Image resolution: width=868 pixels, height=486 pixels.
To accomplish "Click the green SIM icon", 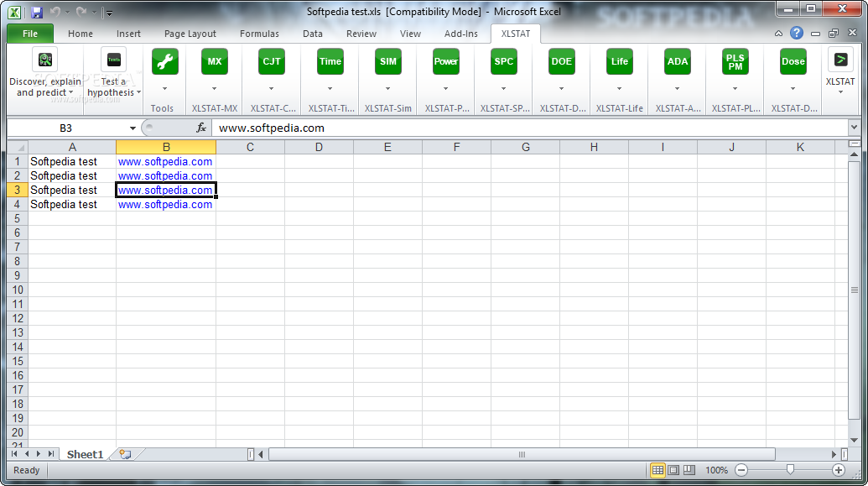I will (x=388, y=61).
